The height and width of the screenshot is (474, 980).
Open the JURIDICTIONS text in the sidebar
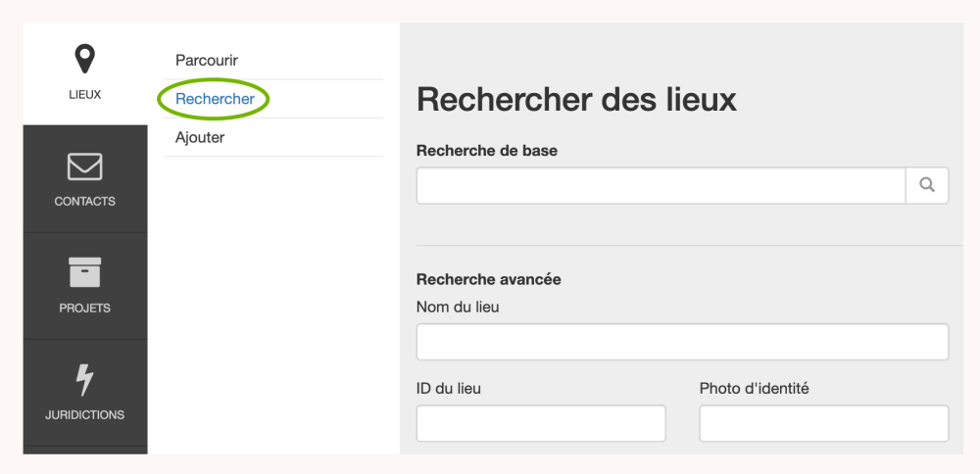[85, 415]
